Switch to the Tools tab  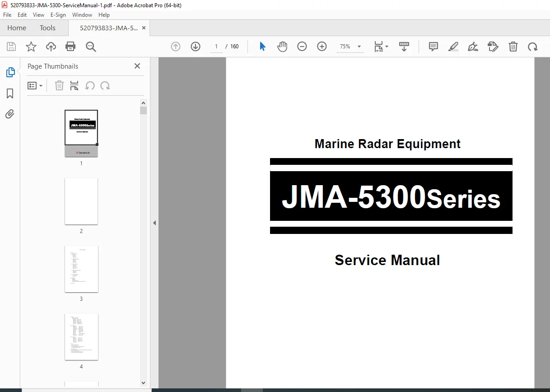pyautogui.click(x=47, y=28)
